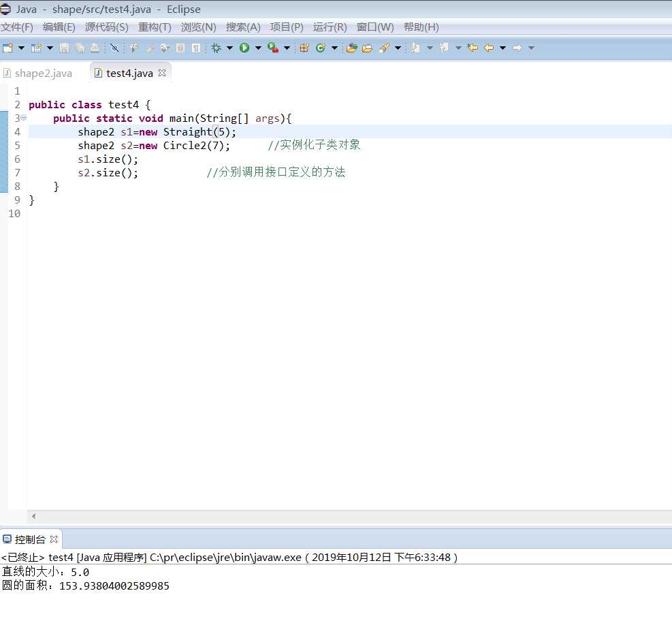Click the comment '//实例化子类对象'
The image size is (672, 625).
314,145
